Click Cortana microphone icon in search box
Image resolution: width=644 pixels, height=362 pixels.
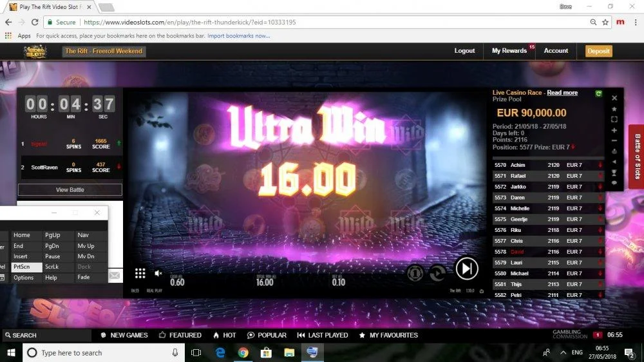175,352
